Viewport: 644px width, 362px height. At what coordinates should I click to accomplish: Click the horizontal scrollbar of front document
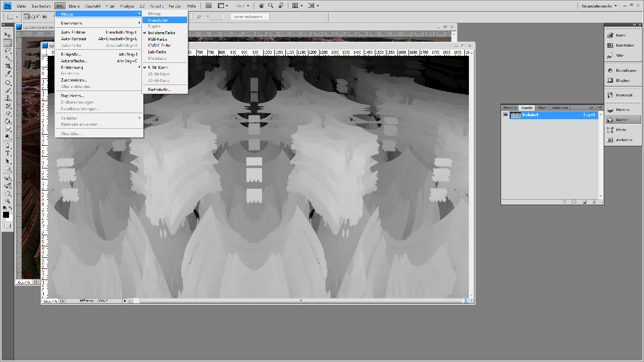(x=301, y=301)
